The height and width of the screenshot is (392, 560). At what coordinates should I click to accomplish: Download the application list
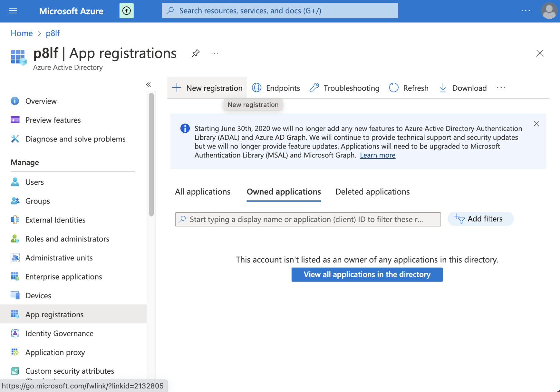(x=463, y=88)
